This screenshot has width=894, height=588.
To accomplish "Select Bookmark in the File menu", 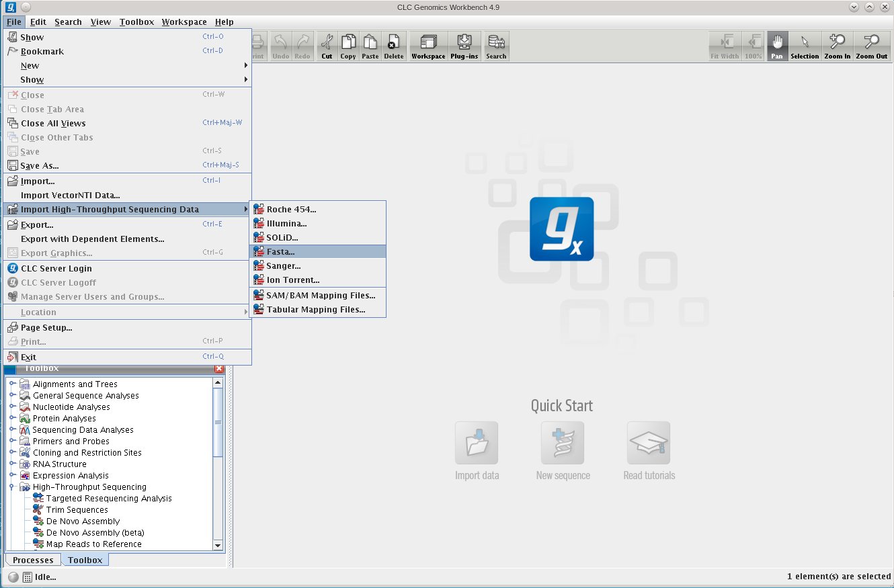I will coord(128,51).
